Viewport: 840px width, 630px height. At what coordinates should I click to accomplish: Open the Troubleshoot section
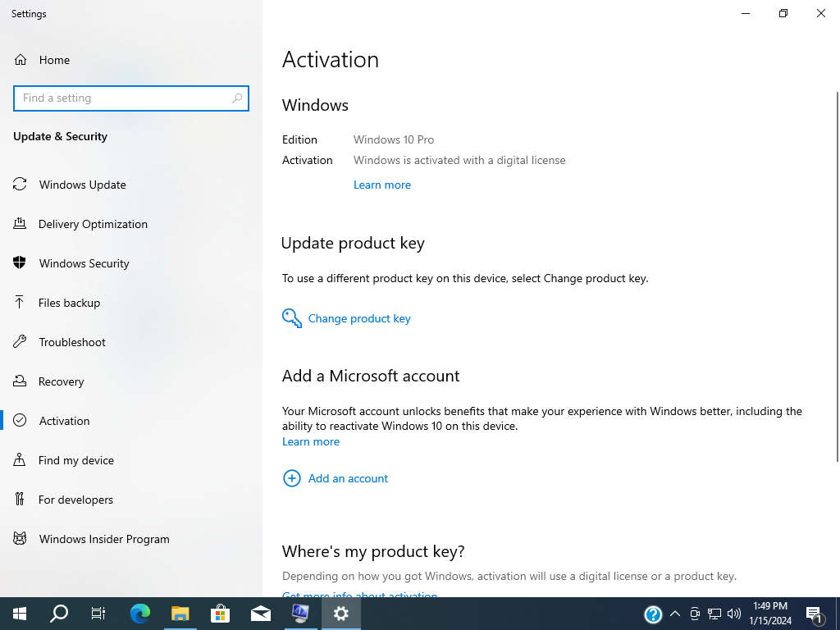tap(72, 342)
